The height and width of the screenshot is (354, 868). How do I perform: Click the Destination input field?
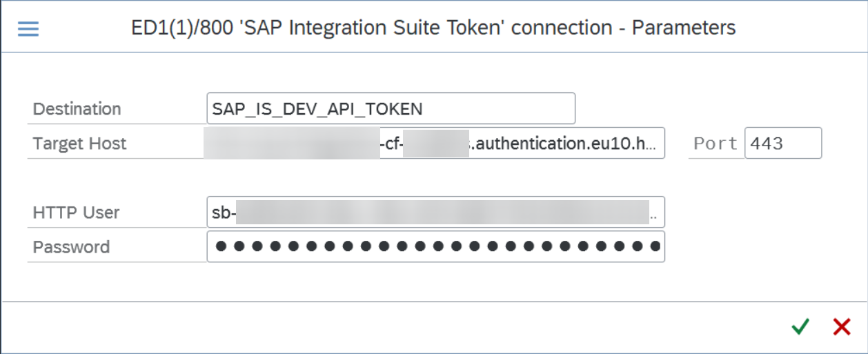point(391,108)
